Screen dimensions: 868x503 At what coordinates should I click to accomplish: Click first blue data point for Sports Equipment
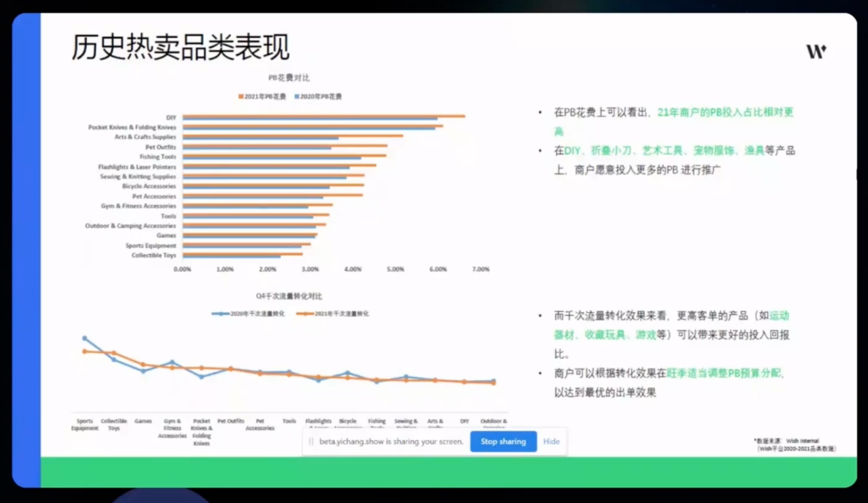point(84,338)
